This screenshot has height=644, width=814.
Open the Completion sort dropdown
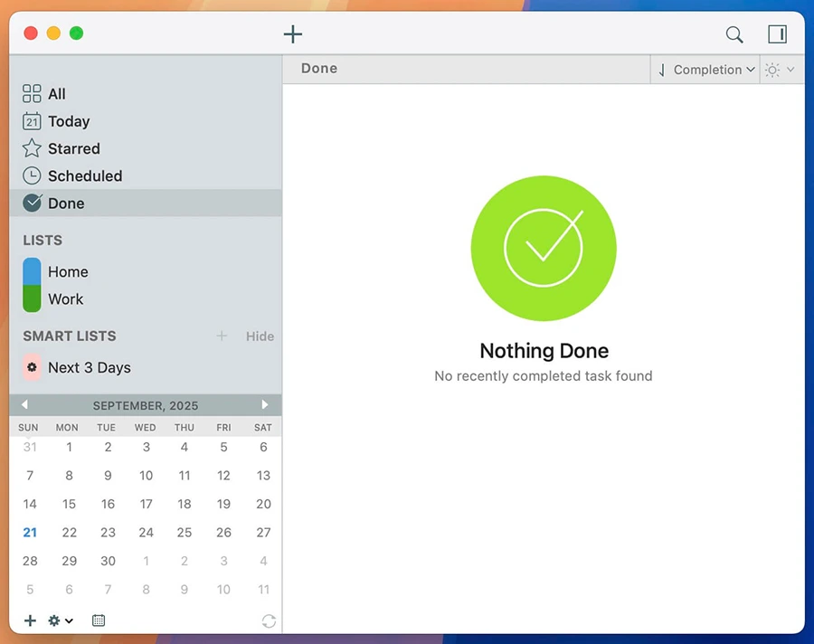click(x=706, y=70)
